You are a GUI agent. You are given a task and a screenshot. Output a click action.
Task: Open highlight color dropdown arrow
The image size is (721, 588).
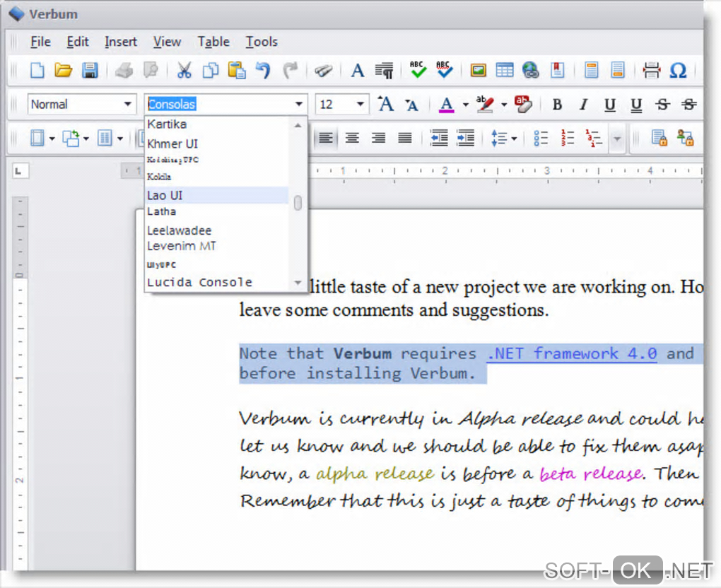coord(504,105)
